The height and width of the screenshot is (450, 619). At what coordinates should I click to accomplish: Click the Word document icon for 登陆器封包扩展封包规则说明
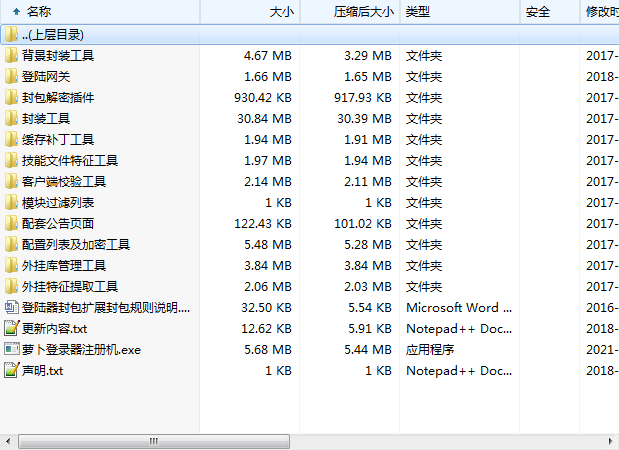click(11, 308)
